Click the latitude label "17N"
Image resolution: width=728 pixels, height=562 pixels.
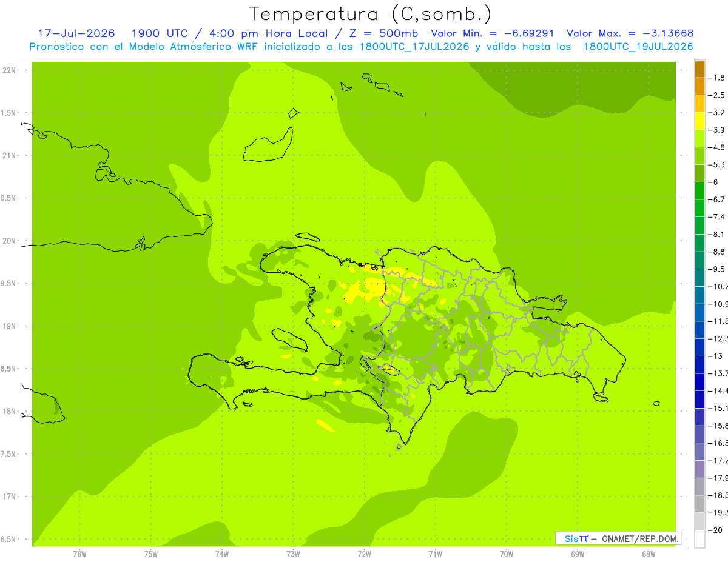pyautogui.click(x=9, y=497)
